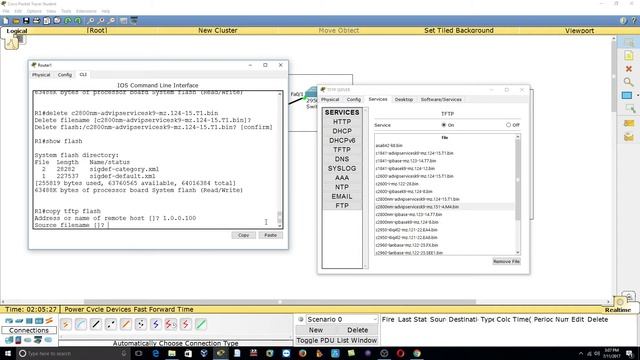Image resolution: width=640 pixels, height=360 pixels.
Task: Click the Zoom In magnifier icon
Action: 91,21
